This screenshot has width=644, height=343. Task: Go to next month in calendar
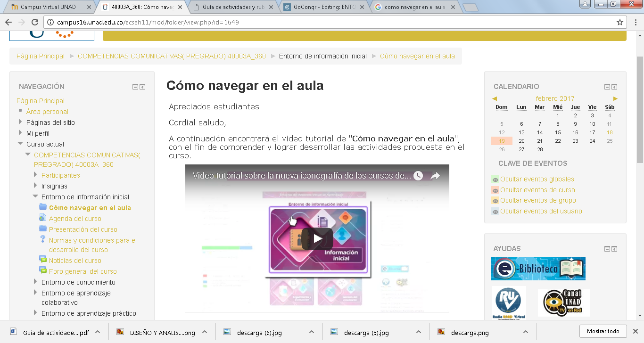coord(615,98)
